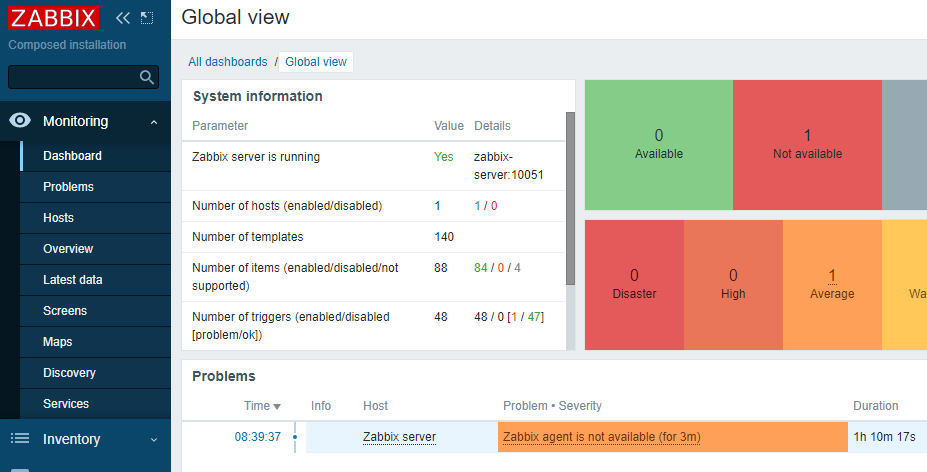Open Zabbix agent is not available problem

pos(601,437)
